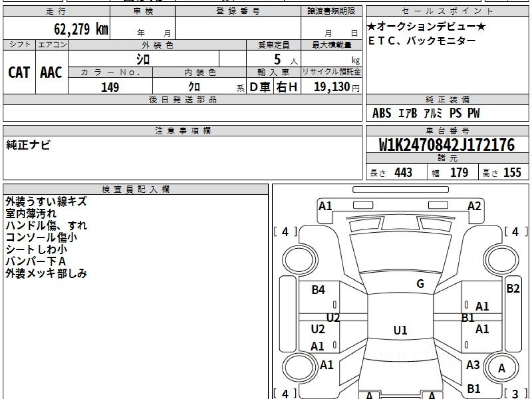Image resolution: width=532 pixels, height=399 pixels.
Task: Select the セールスポイント heading
Action: pos(447,12)
